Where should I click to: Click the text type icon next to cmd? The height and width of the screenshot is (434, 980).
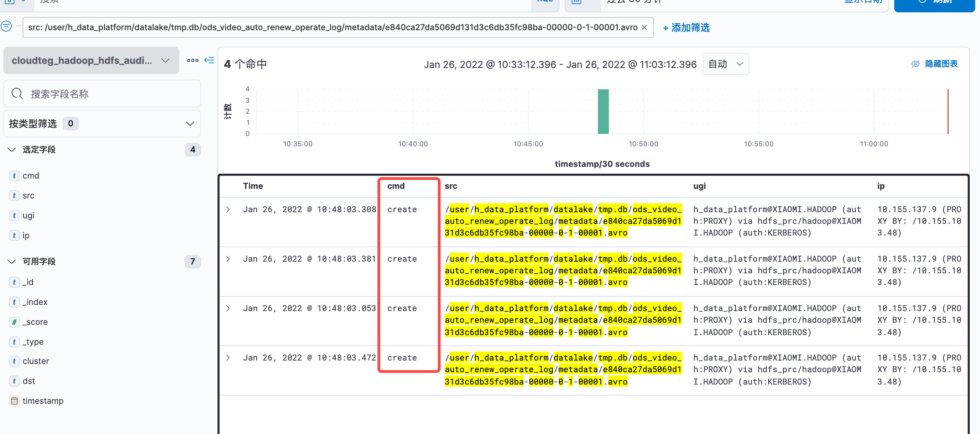tap(14, 175)
